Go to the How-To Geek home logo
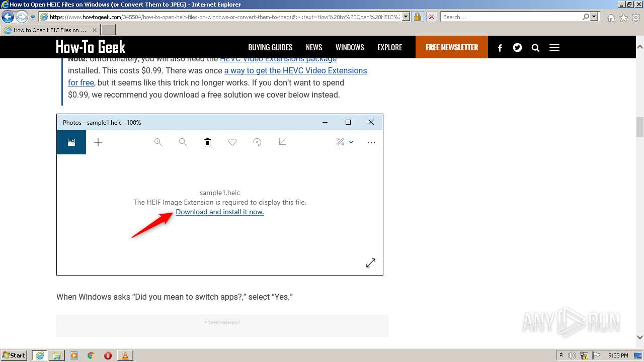Viewport: 644px width, 362px height. click(91, 47)
